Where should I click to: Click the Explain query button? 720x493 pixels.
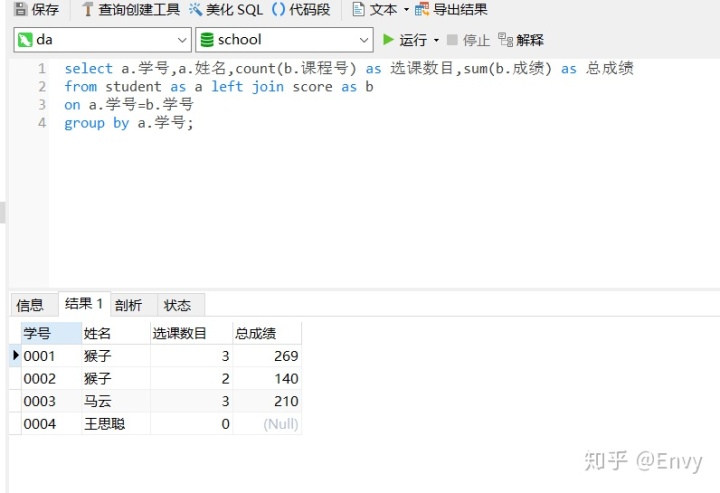[521, 40]
